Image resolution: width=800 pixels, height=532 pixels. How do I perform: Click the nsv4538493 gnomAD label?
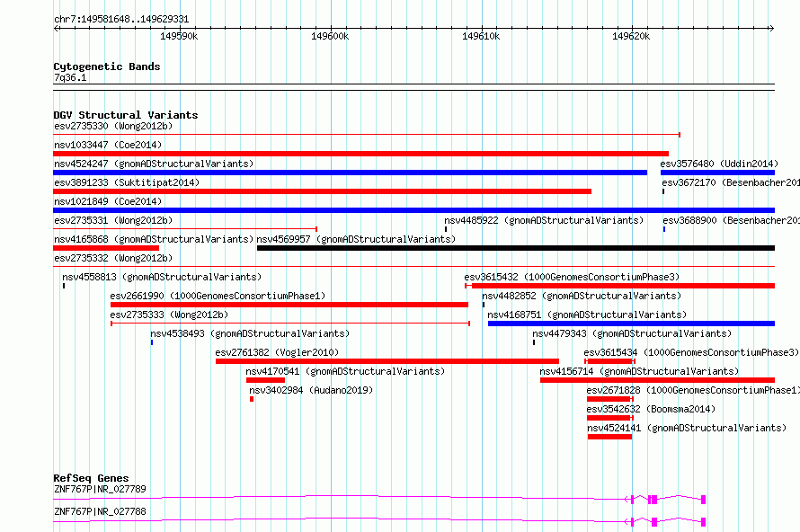[250, 333]
